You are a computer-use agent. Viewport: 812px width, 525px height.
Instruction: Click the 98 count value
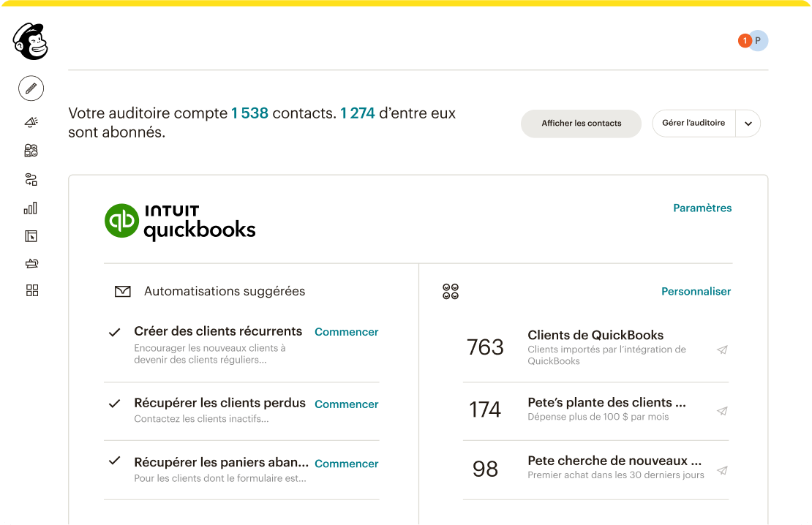(485, 469)
